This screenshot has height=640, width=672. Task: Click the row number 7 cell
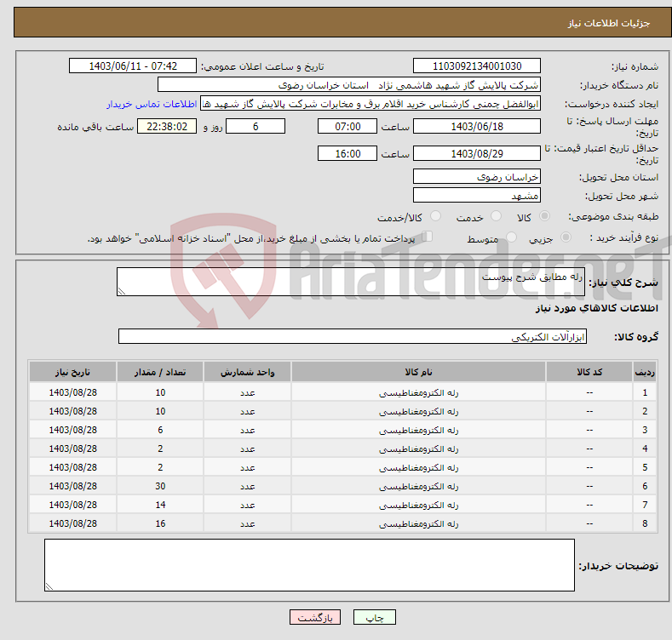[x=645, y=505]
